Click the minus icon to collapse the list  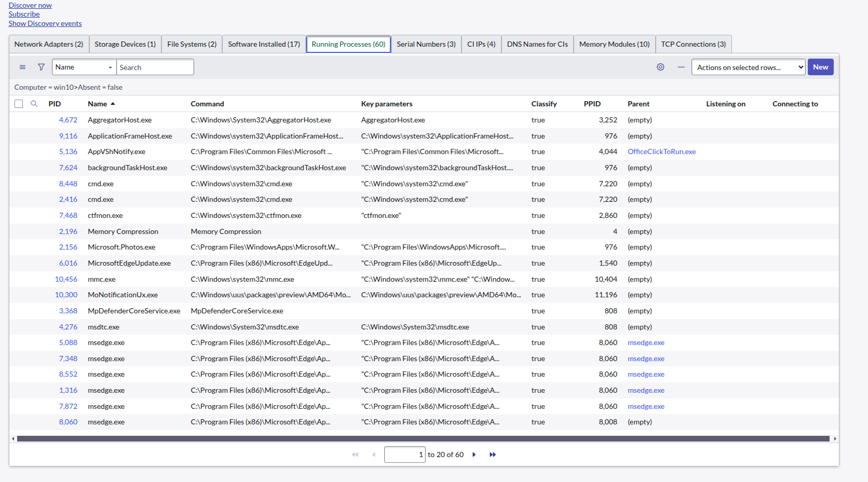[x=681, y=67]
